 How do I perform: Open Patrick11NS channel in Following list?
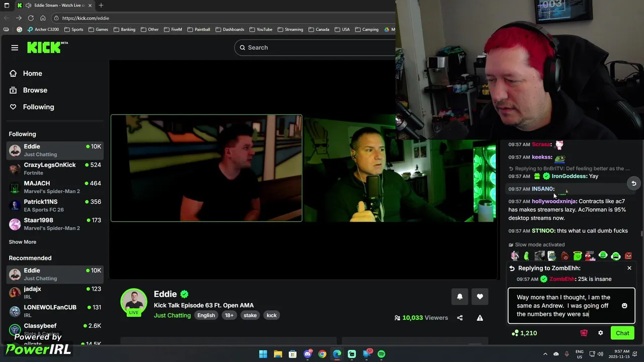click(x=54, y=206)
